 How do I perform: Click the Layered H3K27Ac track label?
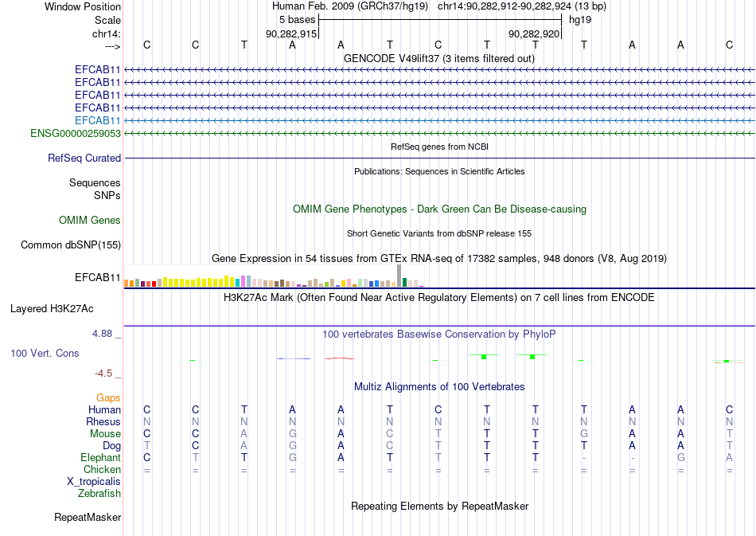click(52, 309)
